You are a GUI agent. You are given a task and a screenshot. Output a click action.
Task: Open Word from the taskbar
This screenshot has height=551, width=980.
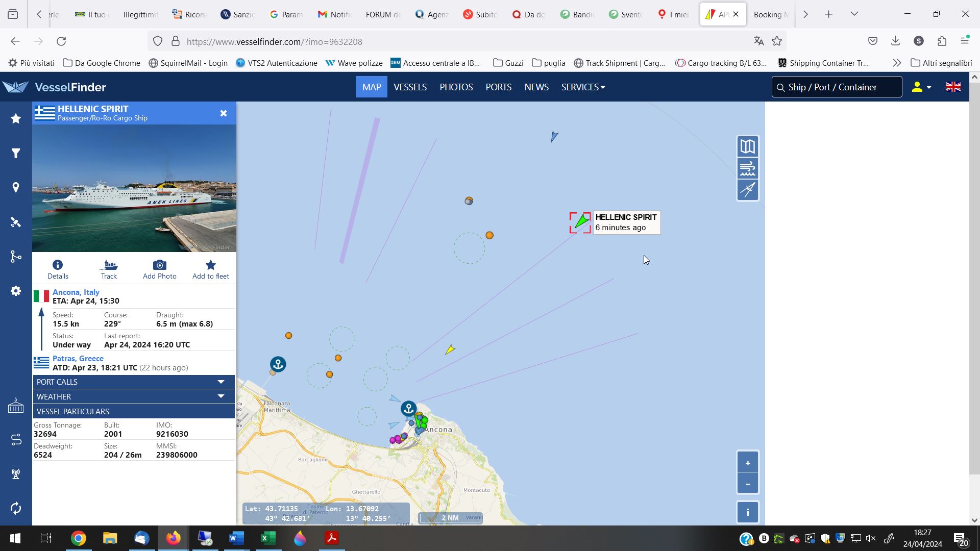236,538
